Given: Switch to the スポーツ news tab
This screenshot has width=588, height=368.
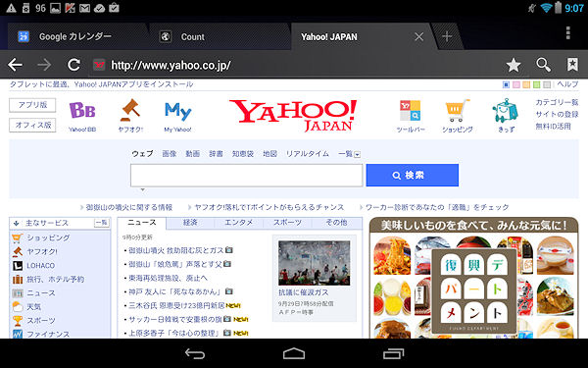Looking at the screenshot, I should pyautogui.click(x=287, y=223).
